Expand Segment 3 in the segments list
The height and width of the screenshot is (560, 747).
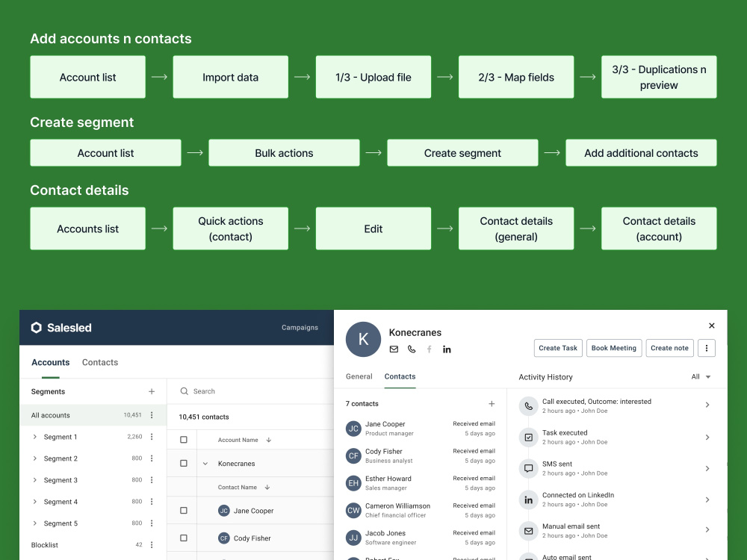click(x=35, y=480)
